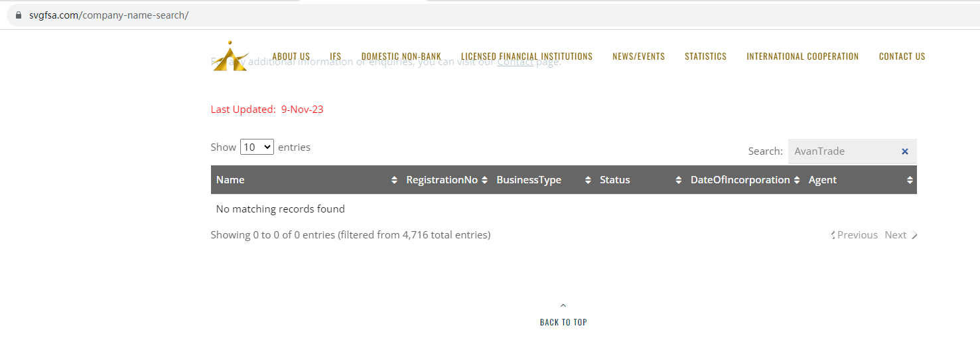Sort by Name column arrows
The height and width of the screenshot is (348, 980).
click(x=394, y=180)
